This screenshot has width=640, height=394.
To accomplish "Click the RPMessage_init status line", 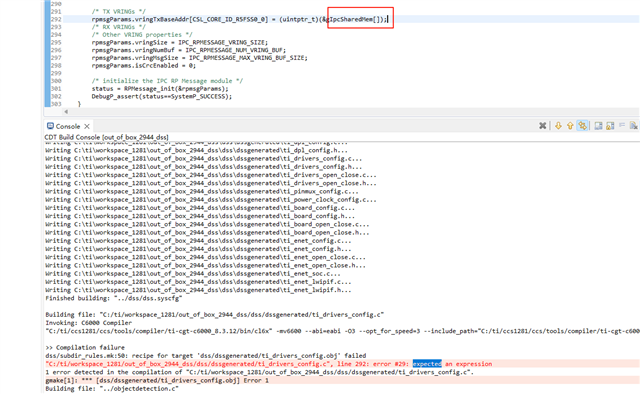I will click(160, 89).
